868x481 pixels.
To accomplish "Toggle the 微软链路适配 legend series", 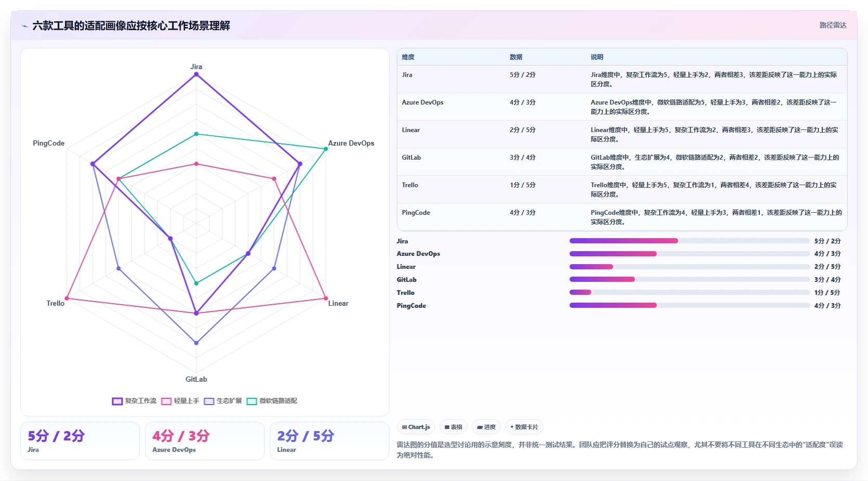I will 272,401.
